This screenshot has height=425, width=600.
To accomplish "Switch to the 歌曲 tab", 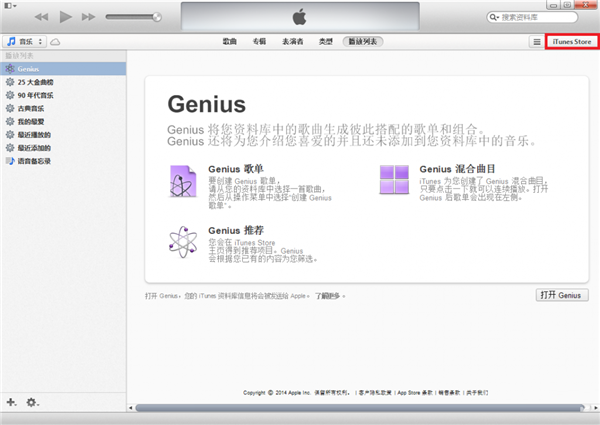I will pyautogui.click(x=230, y=42).
